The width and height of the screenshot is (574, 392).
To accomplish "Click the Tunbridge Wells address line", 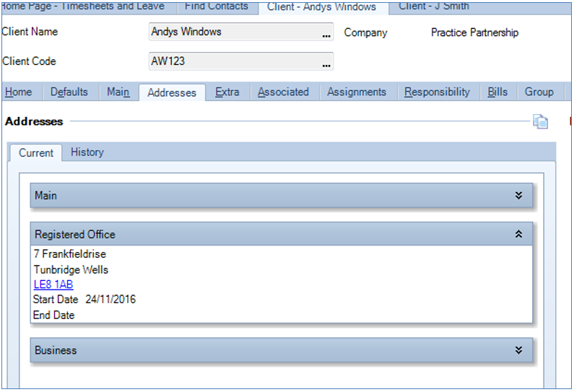I will coord(71,270).
